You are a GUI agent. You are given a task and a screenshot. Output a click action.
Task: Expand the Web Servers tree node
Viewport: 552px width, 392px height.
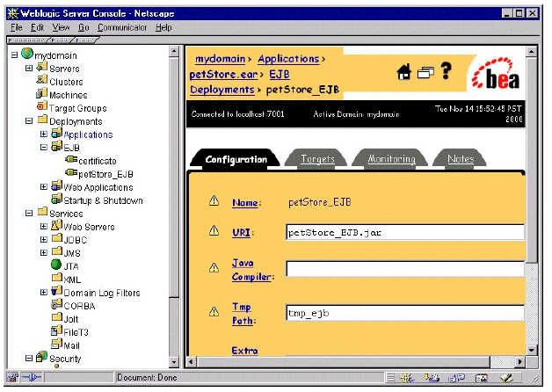[x=43, y=227]
